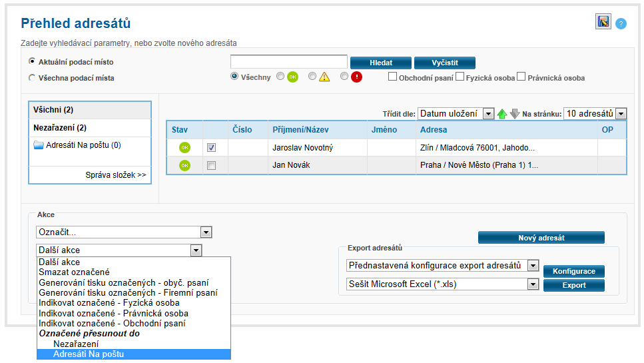
Task: Check the checkbox for Jan Novák
Action: pos(211,165)
